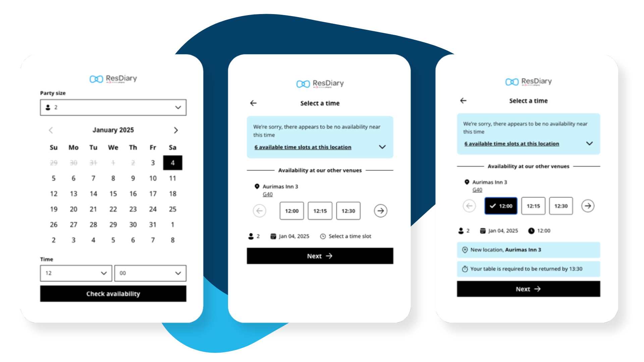Click previous month arrow on calendar
This screenshot has width=644, height=362.
coord(51,129)
